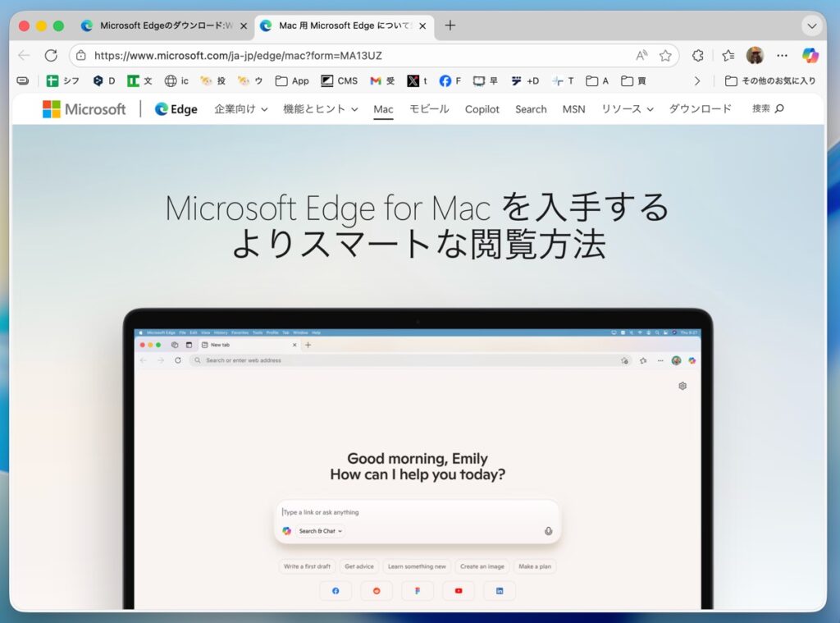
Task: Reload the page with the refresh icon
Action: click(x=51, y=56)
